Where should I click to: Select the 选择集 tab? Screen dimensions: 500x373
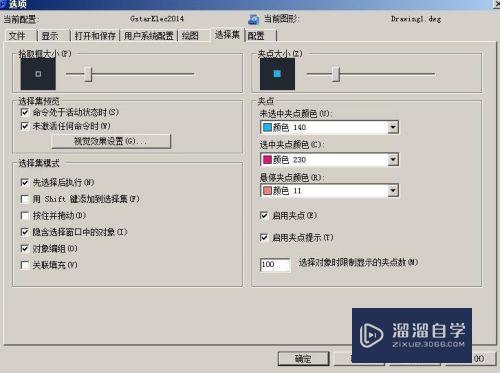227,34
